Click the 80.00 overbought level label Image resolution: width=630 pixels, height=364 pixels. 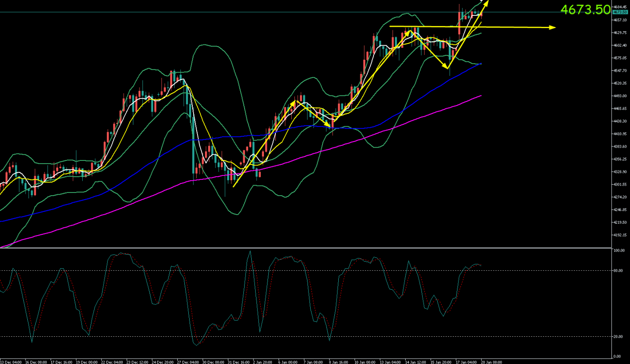619,271
